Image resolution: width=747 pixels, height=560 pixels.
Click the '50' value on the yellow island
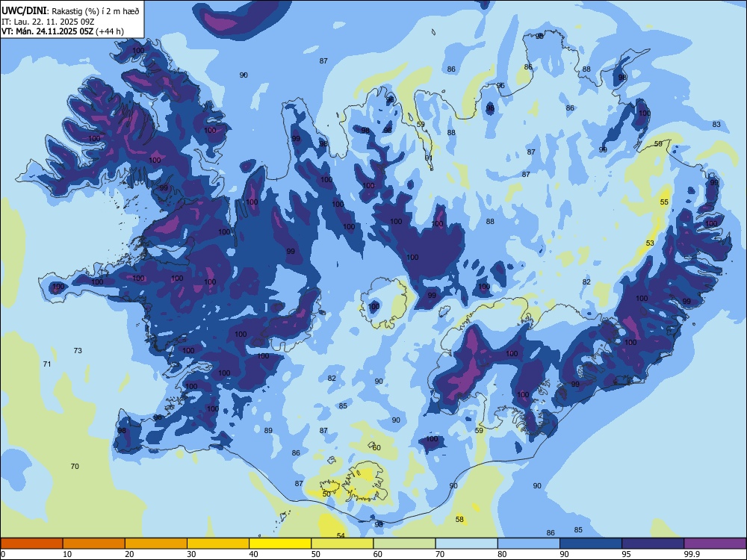(326, 494)
